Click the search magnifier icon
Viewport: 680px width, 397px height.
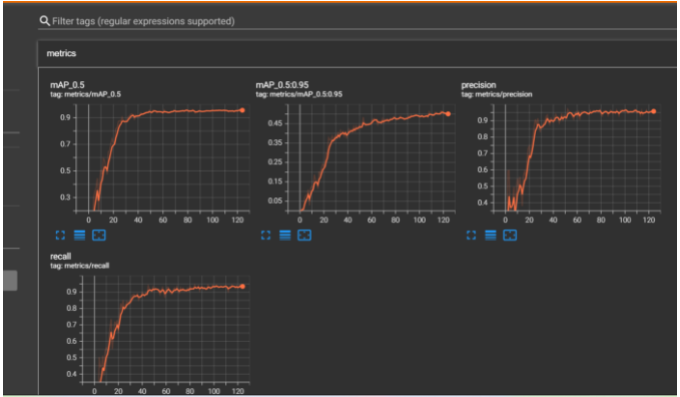tap(44, 21)
